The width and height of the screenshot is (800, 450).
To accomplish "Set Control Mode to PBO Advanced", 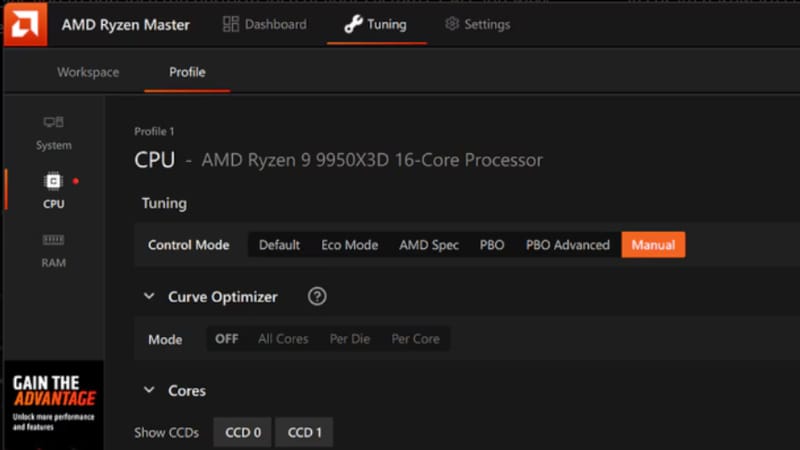I will [x=567, y=245].
